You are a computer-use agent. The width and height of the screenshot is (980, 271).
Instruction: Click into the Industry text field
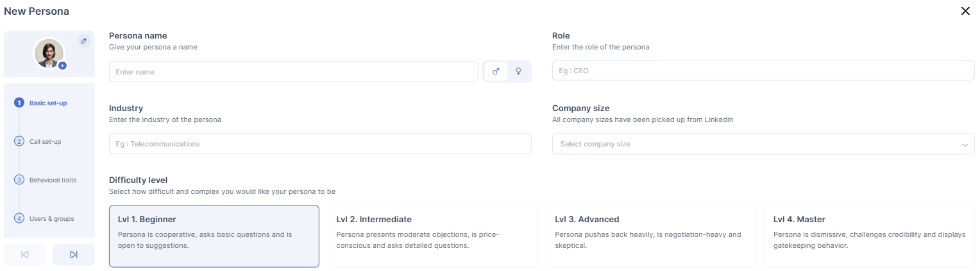tap(320, 144)
